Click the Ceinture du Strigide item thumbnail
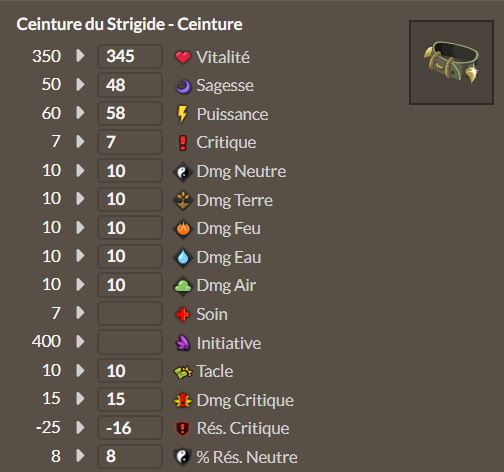The height and width of the screenshot is (472, 504). click(x=451, y=62)
